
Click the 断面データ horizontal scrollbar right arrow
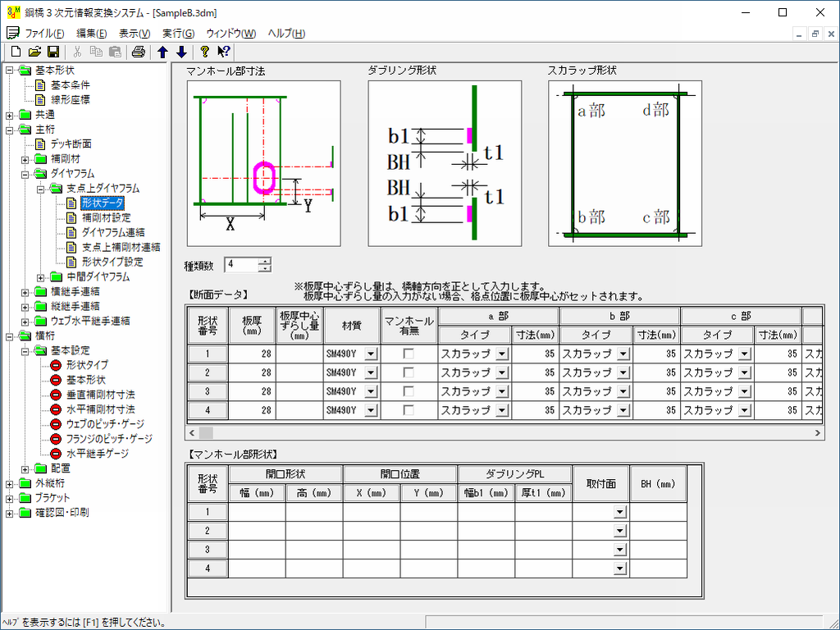click(x=818, y=432)
